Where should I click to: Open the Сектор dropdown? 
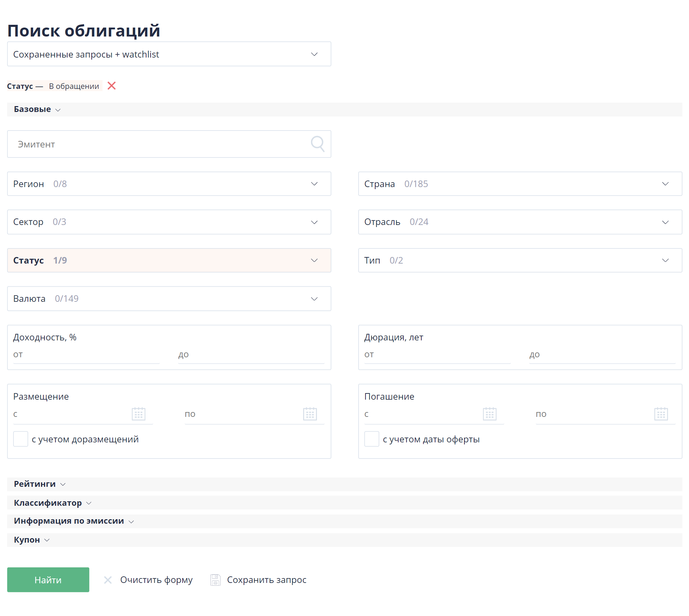(169, 222)
